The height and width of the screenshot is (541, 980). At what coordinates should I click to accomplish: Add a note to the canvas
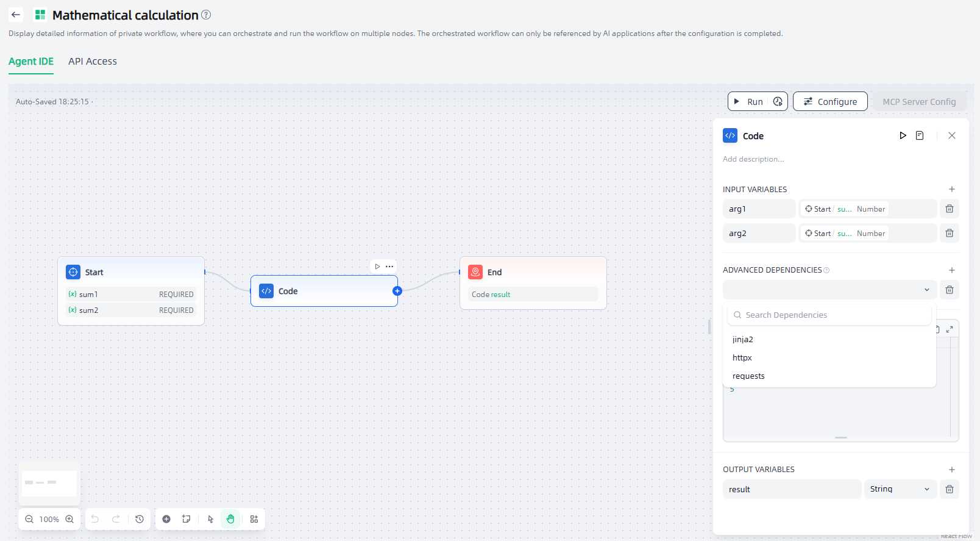[x=186, y=519]
